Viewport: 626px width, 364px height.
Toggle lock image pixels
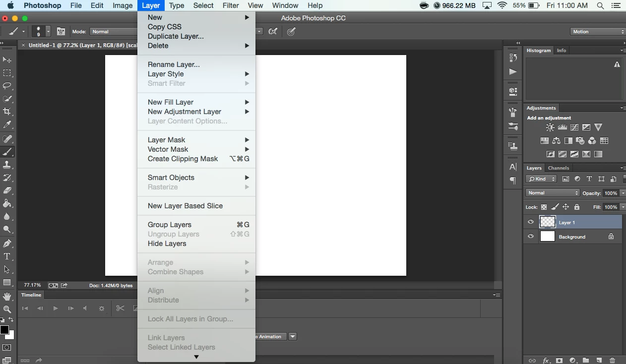[x=555, y=207]
